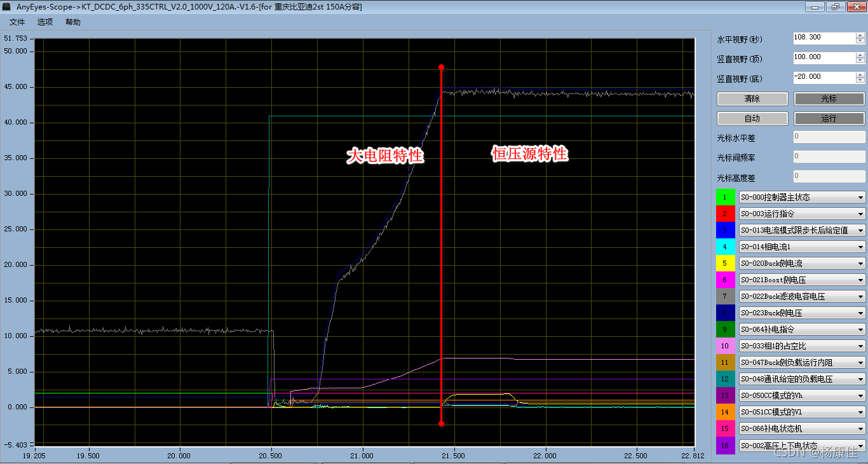Open the S0-002高压上下电状态 dropdown
Screen dimensions: 868x464
pyautogui.click(x=802, y=445)
